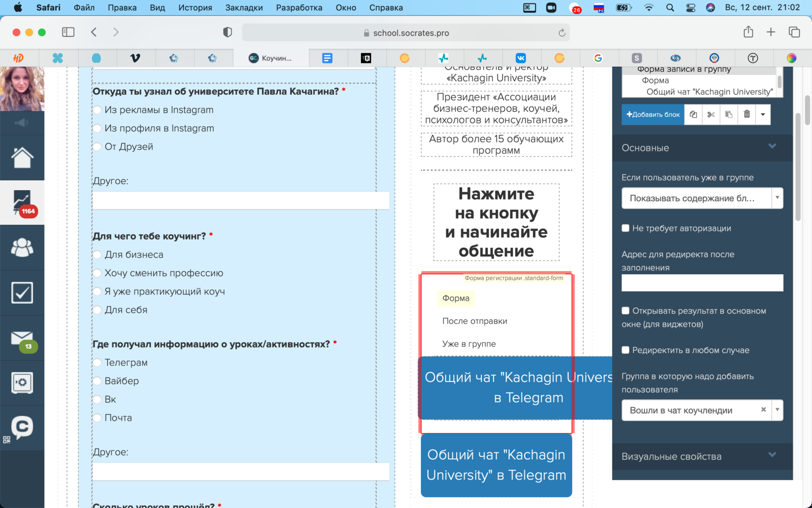Screen dimensions: 812x508
Task: Open the 'Закладки' menu in menu bar
Action: click(x=244, y=8)
